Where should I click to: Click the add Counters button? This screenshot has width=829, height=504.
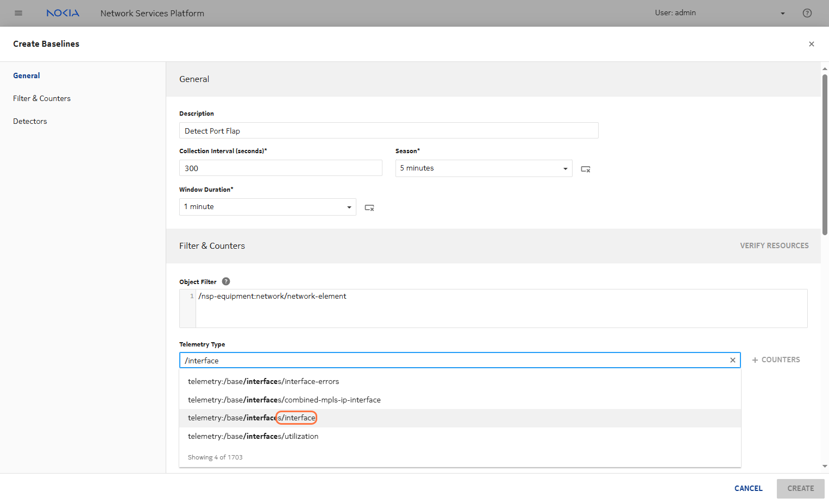(776, 360)
